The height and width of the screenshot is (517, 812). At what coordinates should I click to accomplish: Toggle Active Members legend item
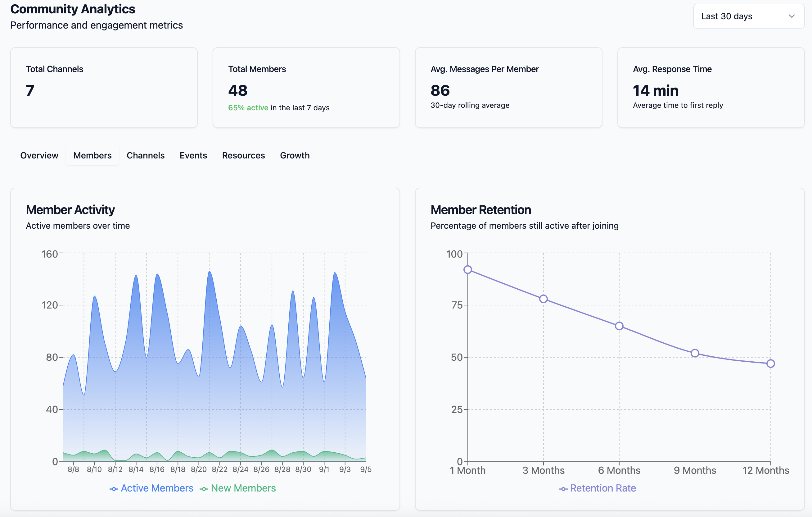pyautogui.click(x=152, y=488)
